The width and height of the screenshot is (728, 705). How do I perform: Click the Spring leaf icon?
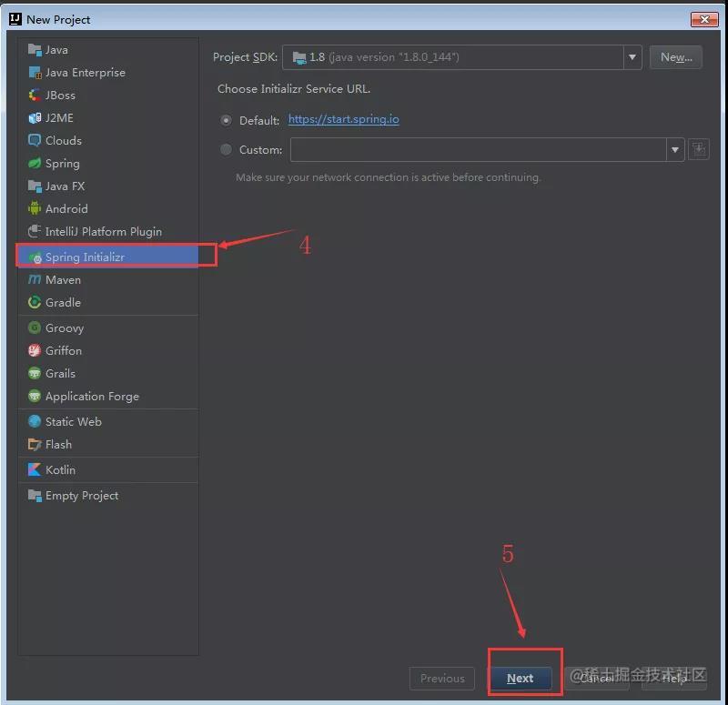click(x=35, y=164)
